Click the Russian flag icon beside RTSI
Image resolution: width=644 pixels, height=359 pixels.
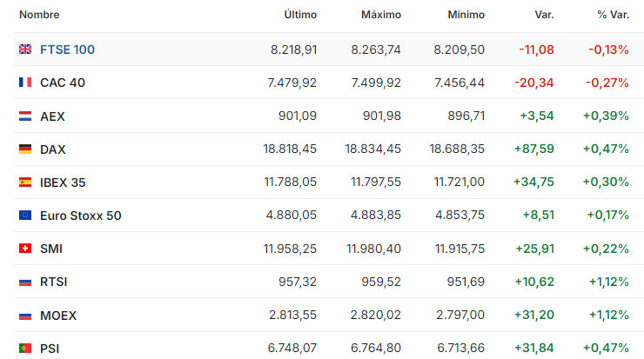25,282
